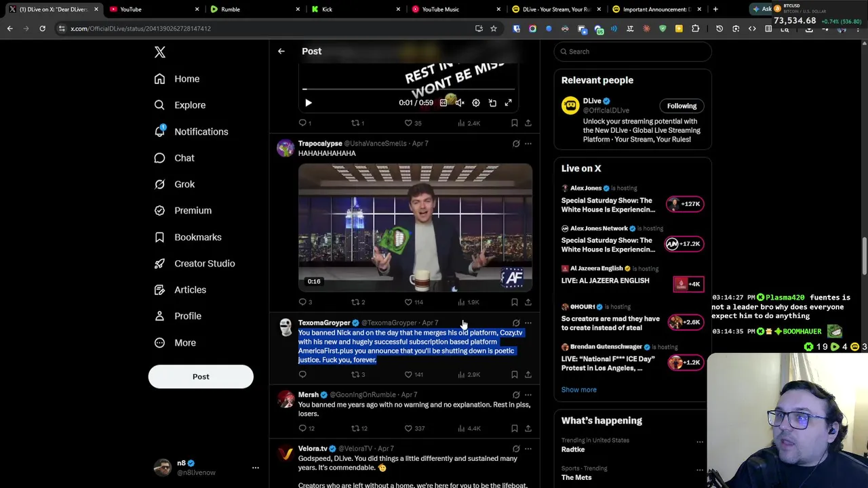Viewport: 868px width, 488px height.
Task: Bookmark the TexomaGroyper post
Action: [515, 375]
